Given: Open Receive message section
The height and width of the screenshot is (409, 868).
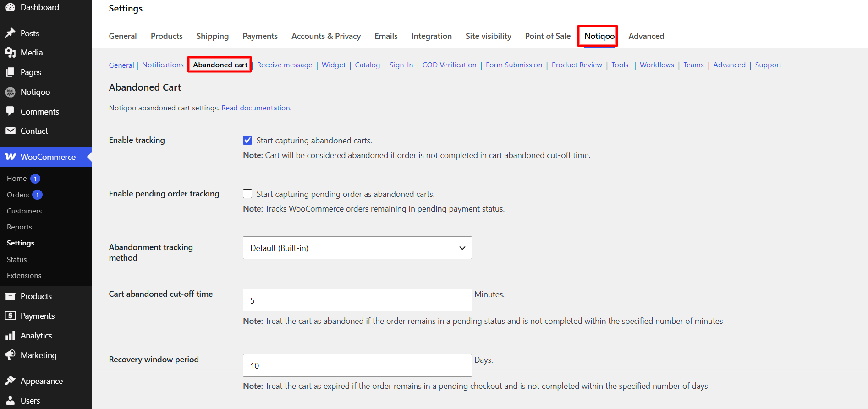Looking at the screenshot, I should 285,65.
